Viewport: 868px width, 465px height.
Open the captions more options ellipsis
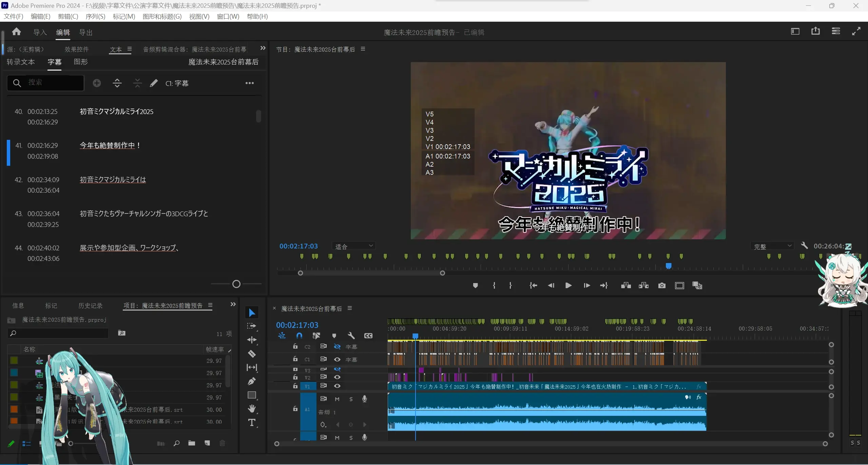(250, 83)
